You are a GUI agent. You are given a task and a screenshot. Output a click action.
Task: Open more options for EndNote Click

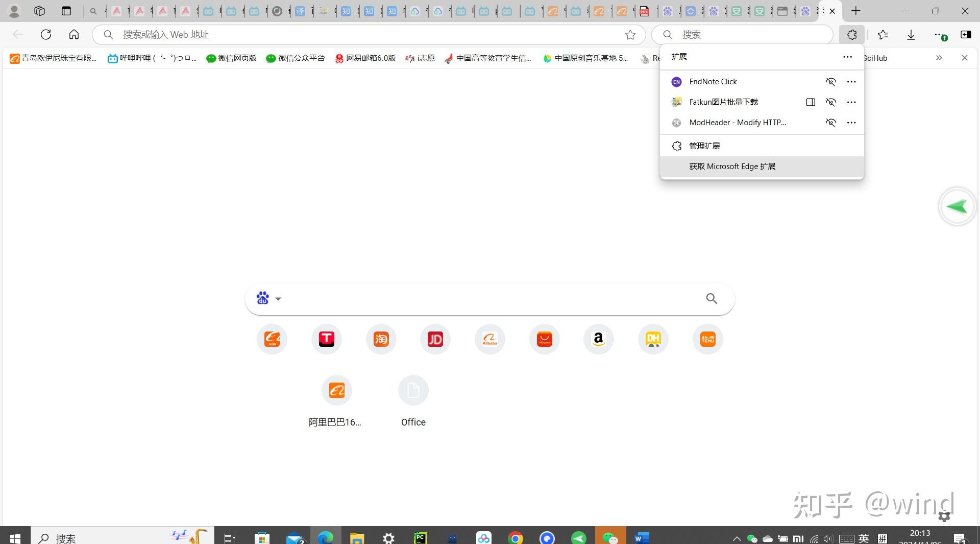851,82
